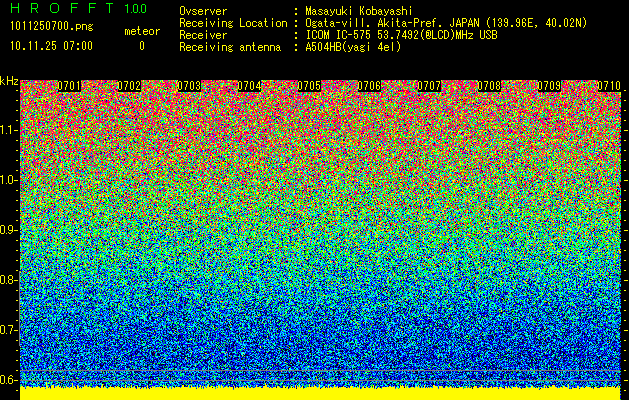This screenshot has width=629, height=400.
Task: Click the name Masayuki Kobayashi
Action: (x=359, y=11)
